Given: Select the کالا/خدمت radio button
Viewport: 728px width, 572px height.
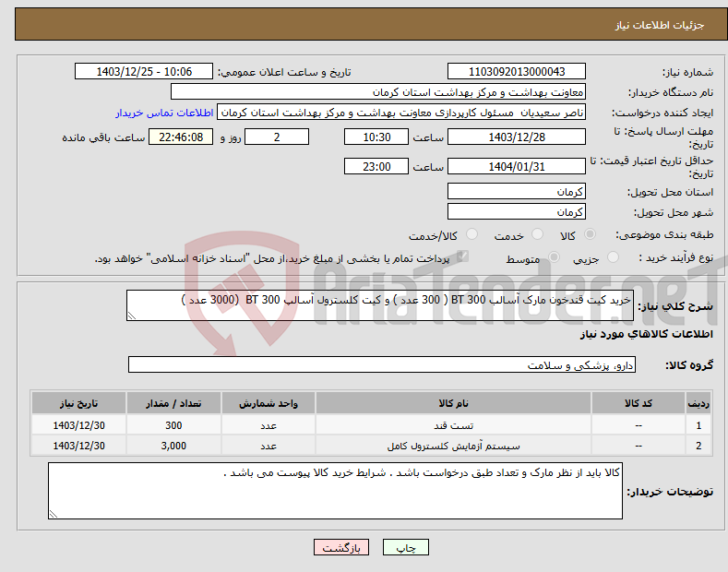Looking at the screenshot, I should 471,234.
